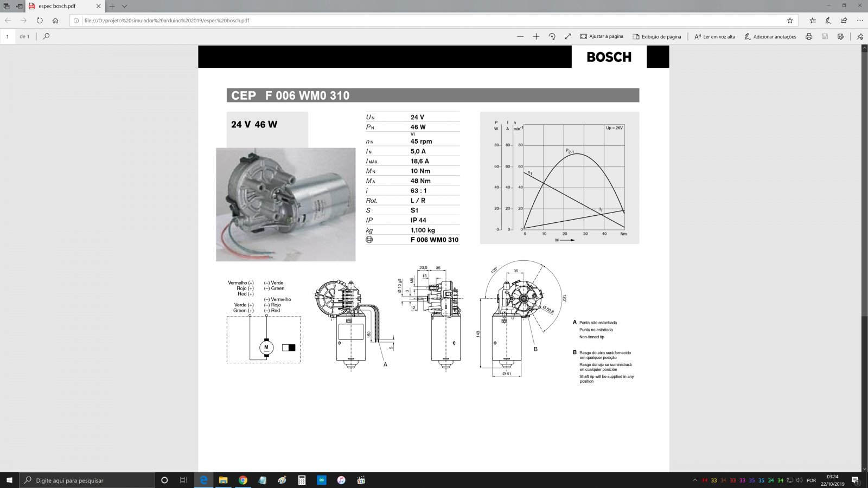The width and height of the screenshot is (868, 488).
Task: Open a new tab with plus button
Action: coord(112,6)
